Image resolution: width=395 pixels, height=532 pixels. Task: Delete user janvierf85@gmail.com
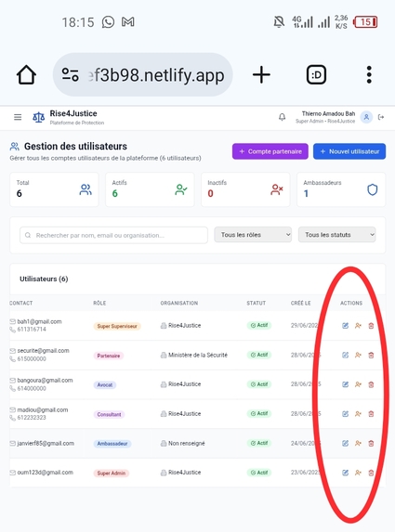click(371, 443)
